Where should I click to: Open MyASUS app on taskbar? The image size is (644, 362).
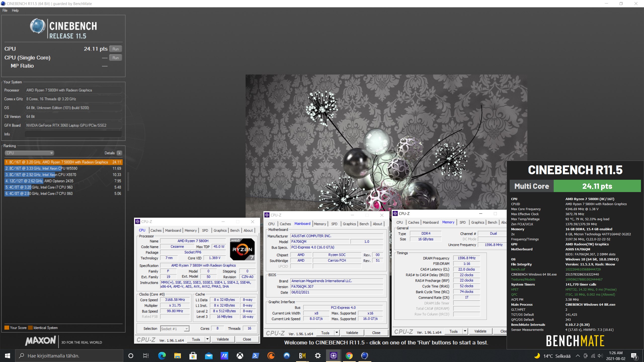coord(224,356)
